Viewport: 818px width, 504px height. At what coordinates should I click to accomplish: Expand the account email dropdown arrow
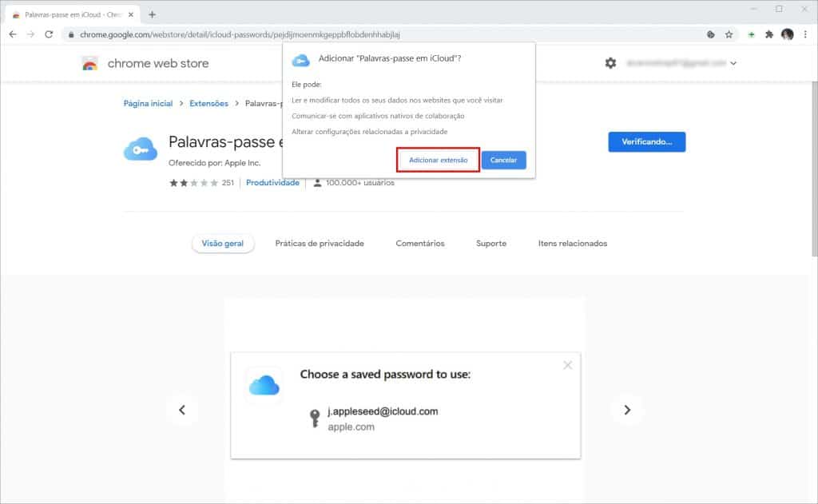tap(733, 63)
